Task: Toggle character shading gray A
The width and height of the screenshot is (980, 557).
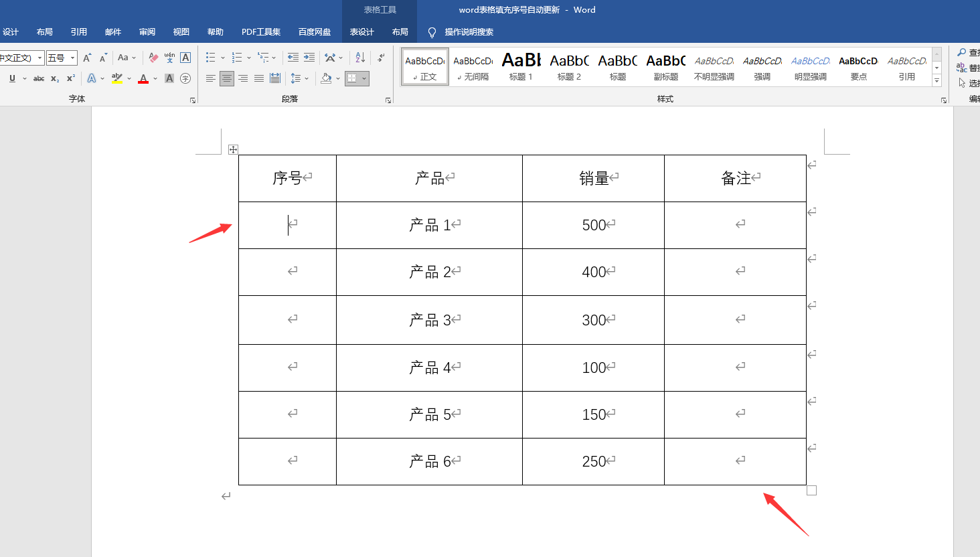Action: click(169, 78)
